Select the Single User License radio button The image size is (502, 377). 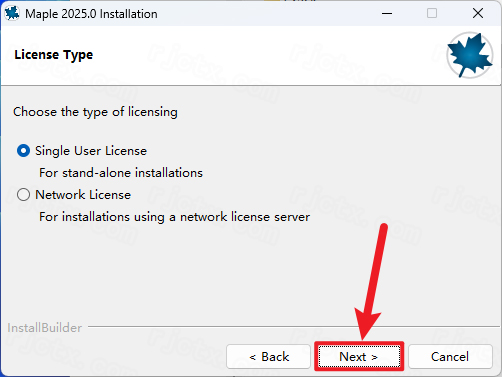23,151
